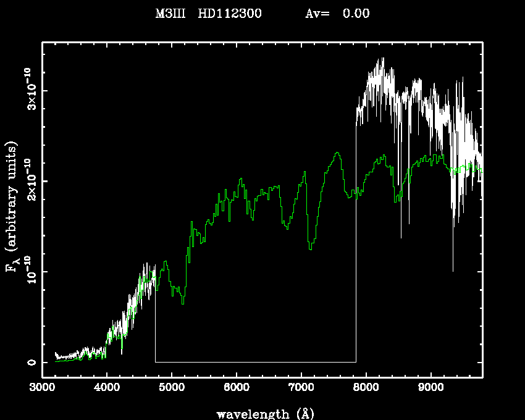Screen dimensions: 525x420
Task: Click the white spectrum's highest peak near 8250 Å
Action: point(383,59)
